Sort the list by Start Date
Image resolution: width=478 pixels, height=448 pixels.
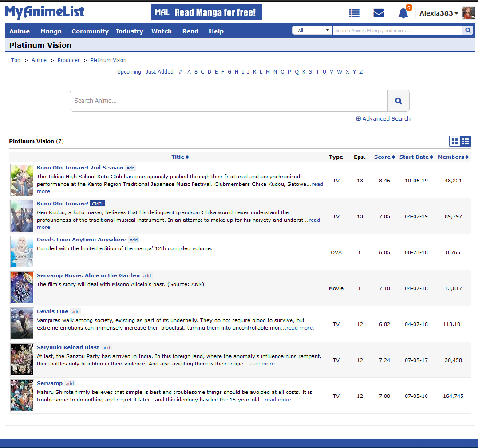416,157
